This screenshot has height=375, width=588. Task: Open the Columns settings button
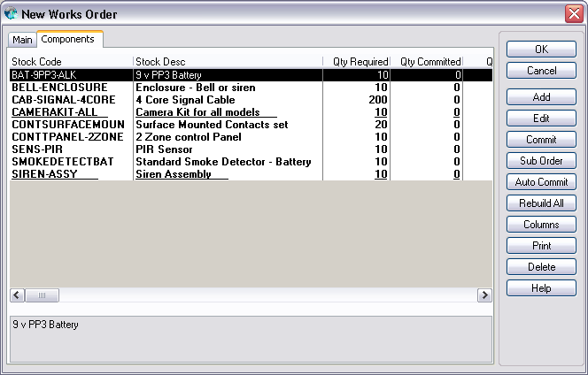(541, 225)
